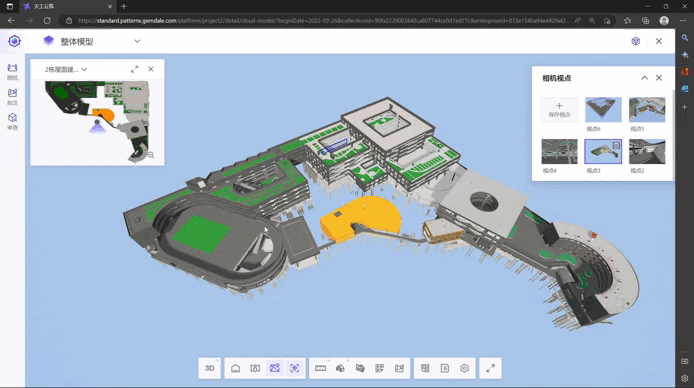Open the 批注 annotations sidebar panel
Viewport: 694px width, 388px height.
pos(12,97)
